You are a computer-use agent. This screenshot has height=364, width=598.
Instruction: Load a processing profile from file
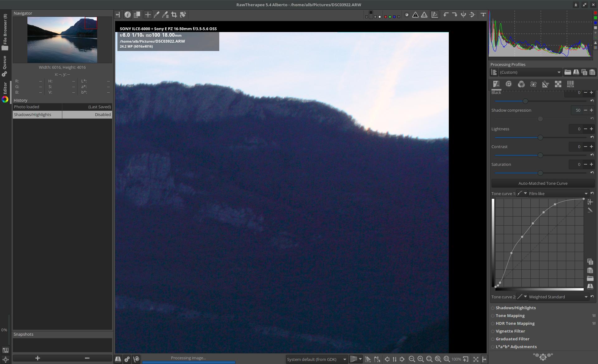pos(567,72)
